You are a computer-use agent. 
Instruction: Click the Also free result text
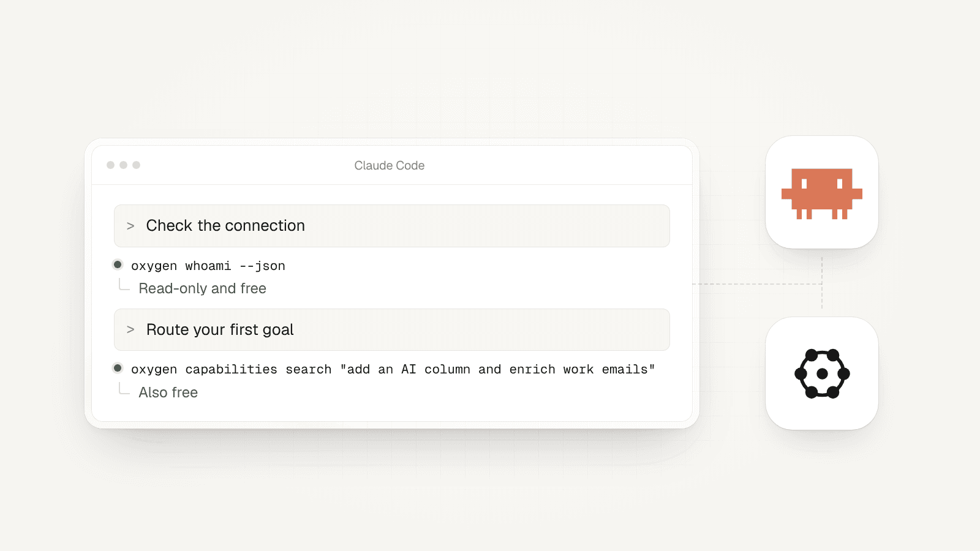point(168,392)
